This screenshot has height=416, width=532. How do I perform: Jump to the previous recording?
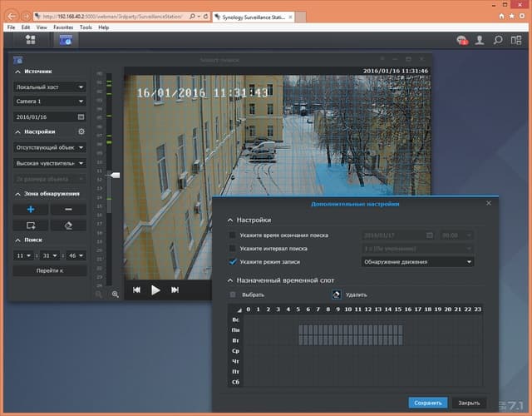135,290
